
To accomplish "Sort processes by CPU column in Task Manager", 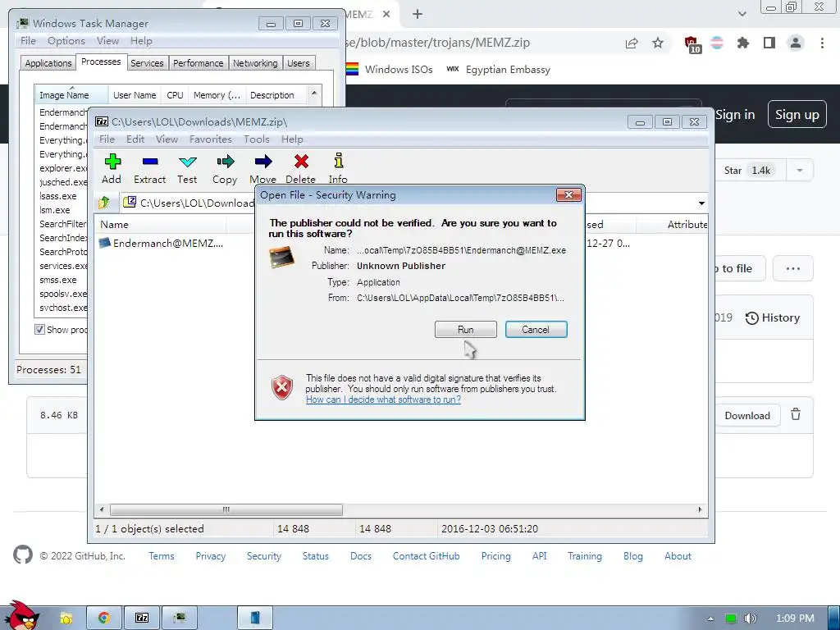I will [175, 95].
